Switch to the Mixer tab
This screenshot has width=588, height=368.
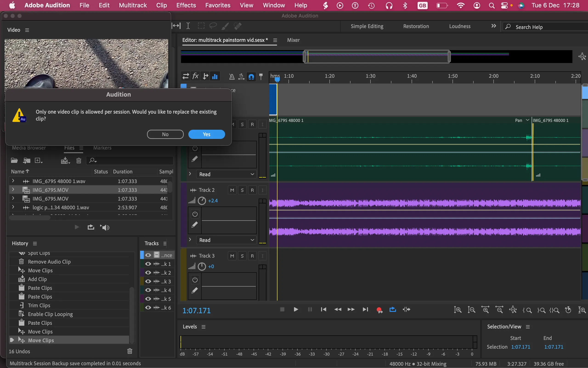[x=293, y=40]
